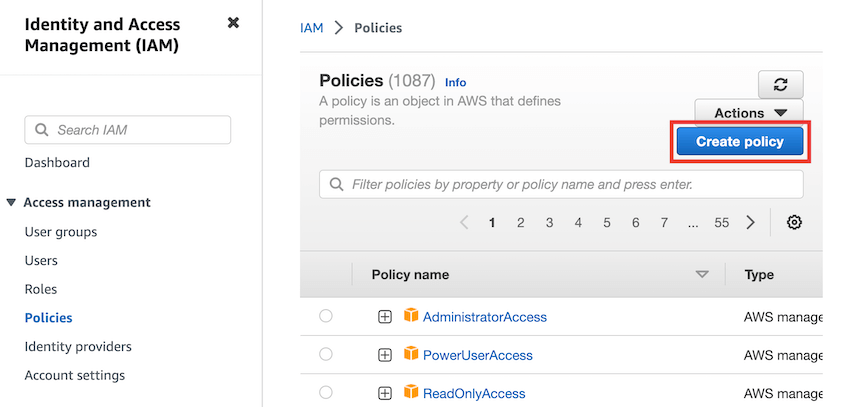Expand the AdministratorAccess policy row
845x407 pixels.
pos(384,317)
